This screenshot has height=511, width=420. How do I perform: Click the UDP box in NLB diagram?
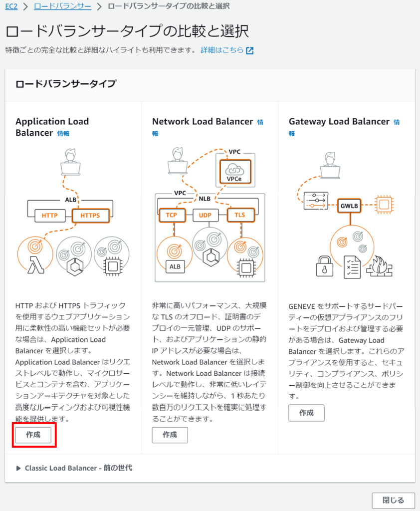(205, 215)
